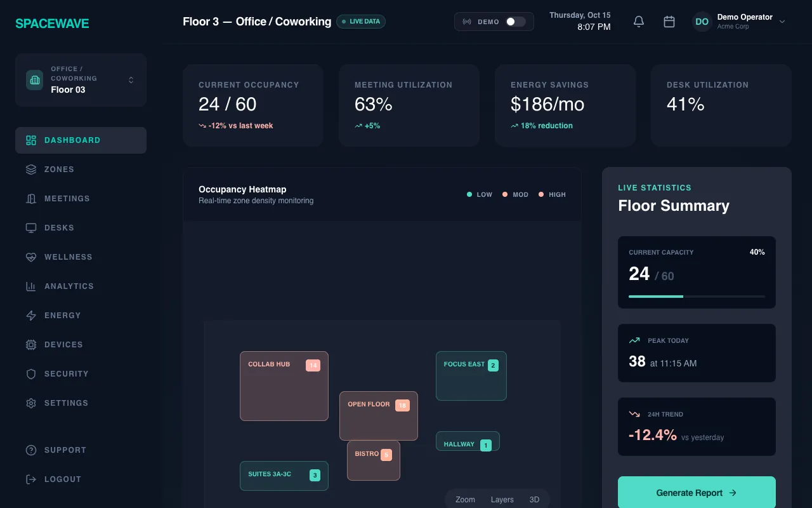Click the Generate Report button
The image size is (812, 508).
click(697, 492)
